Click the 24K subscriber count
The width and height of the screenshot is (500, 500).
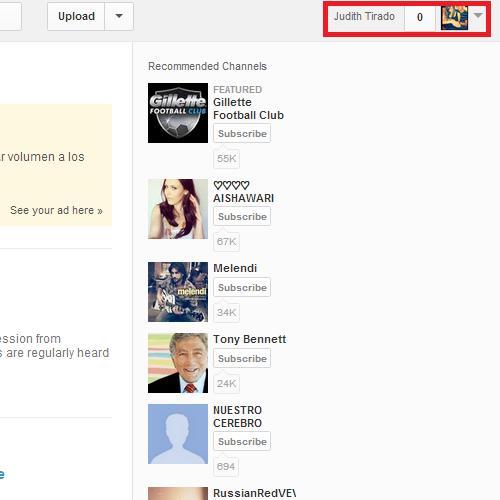coord(226,383)
